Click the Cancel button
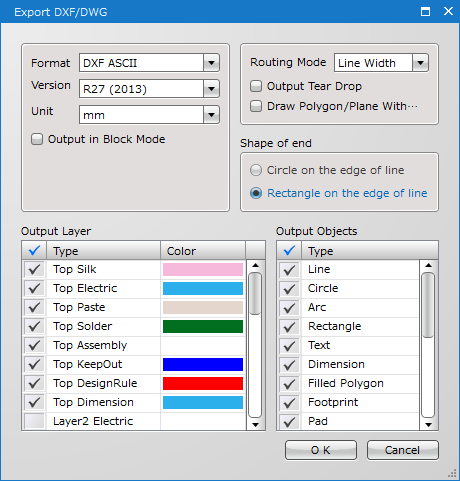The image size is (460, 481). (403, 450)
